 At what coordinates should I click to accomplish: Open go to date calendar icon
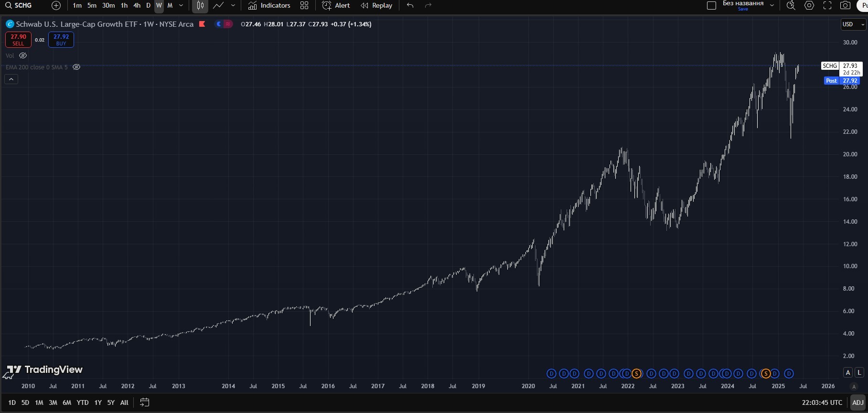click(x=145, y=402)
